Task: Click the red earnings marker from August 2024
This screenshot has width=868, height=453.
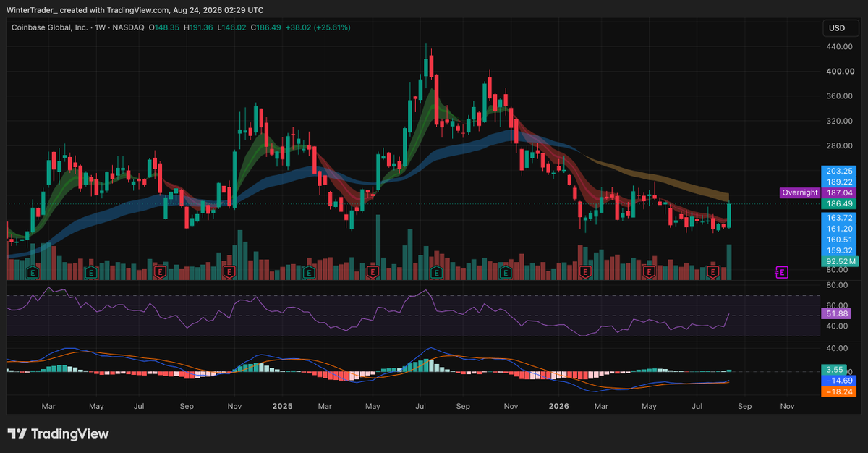Action: pyautogui.click(x=161, y=273)
